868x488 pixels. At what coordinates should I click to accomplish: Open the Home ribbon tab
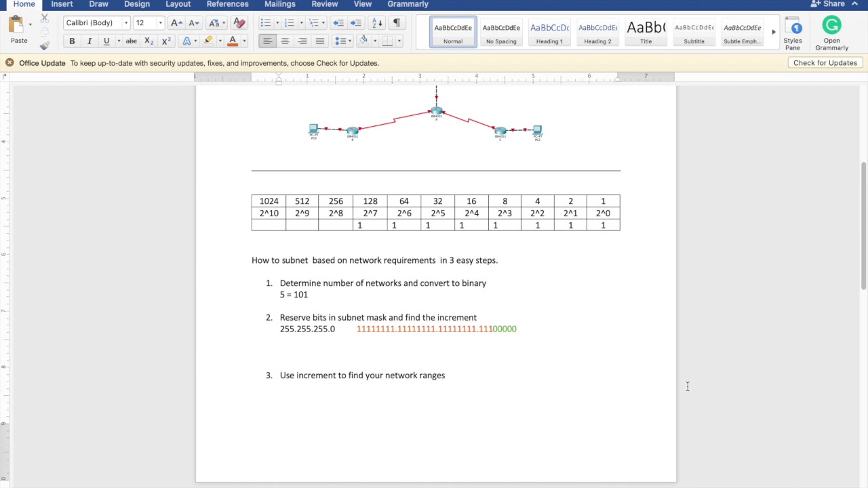(x=24, y=4)
